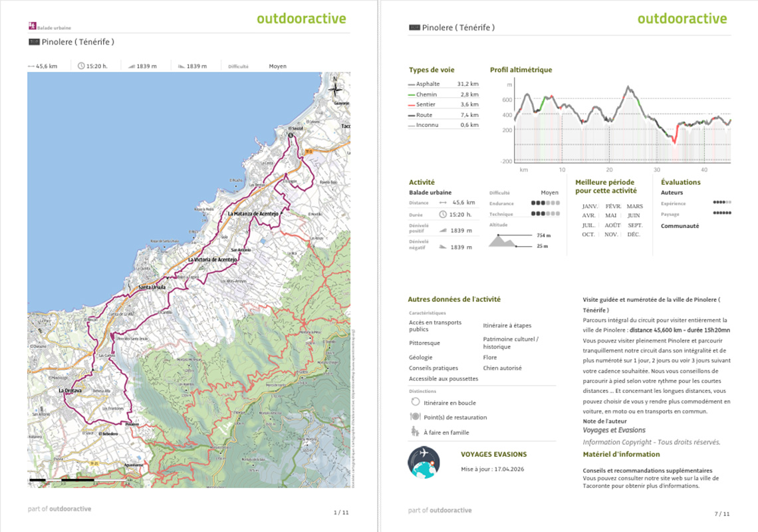The width and height of the screenshot is (758, 532).
Task: Click the Dénivelé positif ascent icon
Action: pos(443,231)
